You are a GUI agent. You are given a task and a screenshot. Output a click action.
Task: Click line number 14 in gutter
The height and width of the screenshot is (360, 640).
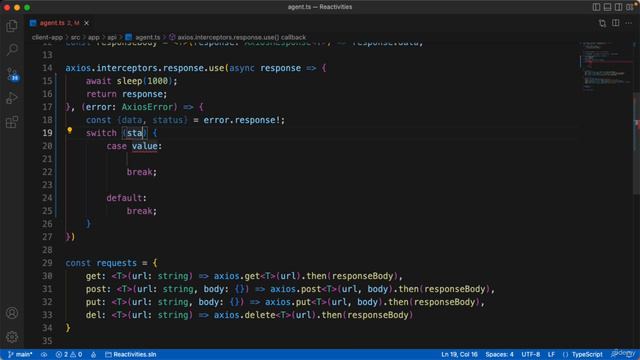point(47,68)
